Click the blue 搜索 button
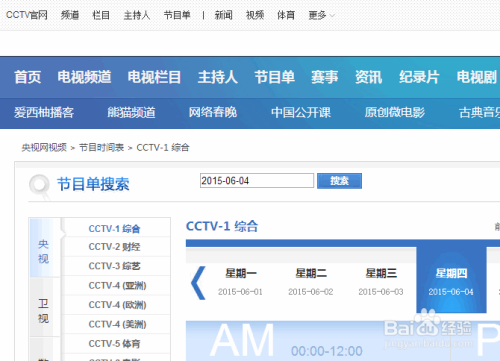500x361 pixels. coord(339,181)
